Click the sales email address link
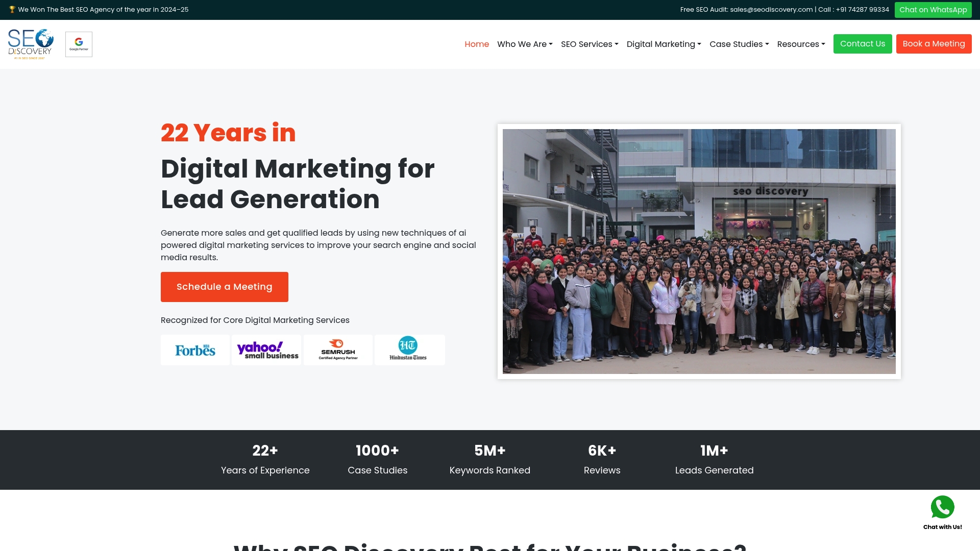 (771, 10)
